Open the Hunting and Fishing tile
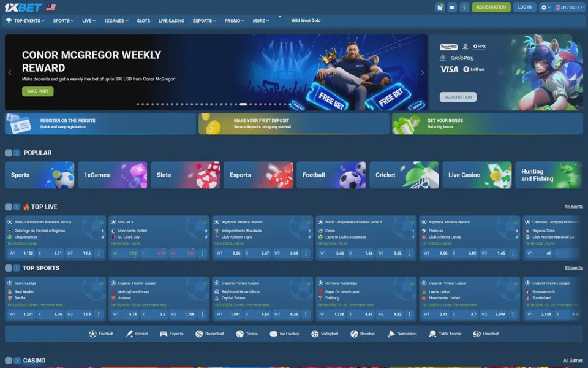Screen dimensions: 588x368 point(549,175)
